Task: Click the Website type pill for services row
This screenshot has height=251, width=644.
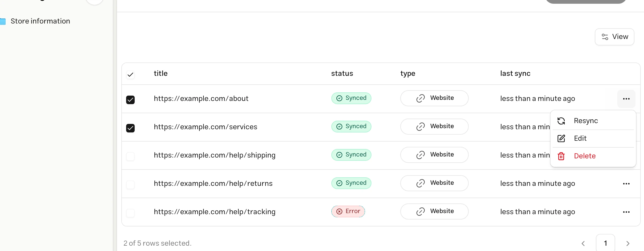Action: 434,127
